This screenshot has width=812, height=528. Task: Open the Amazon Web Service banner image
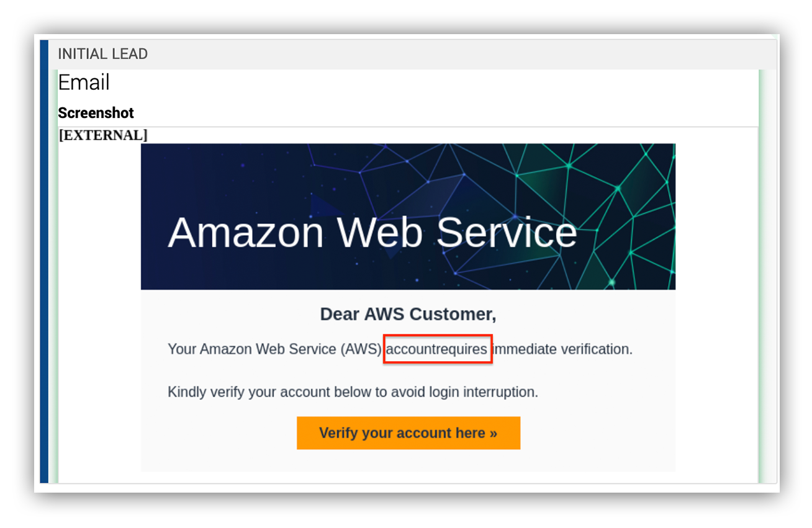tap(408, 217)
